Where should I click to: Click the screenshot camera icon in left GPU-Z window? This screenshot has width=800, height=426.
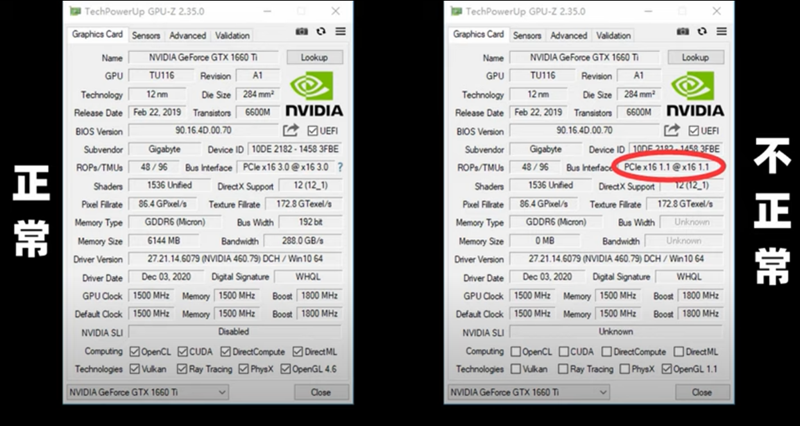click(302, 32)
